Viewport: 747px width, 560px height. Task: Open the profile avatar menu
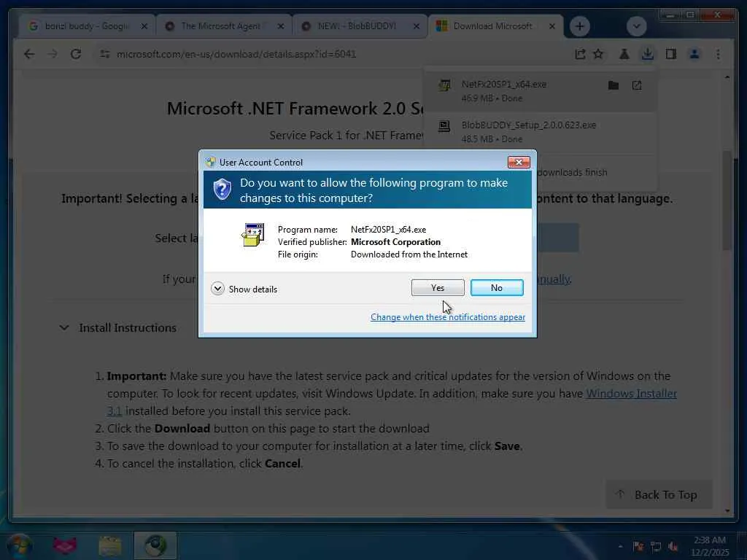tap(694, 54)
